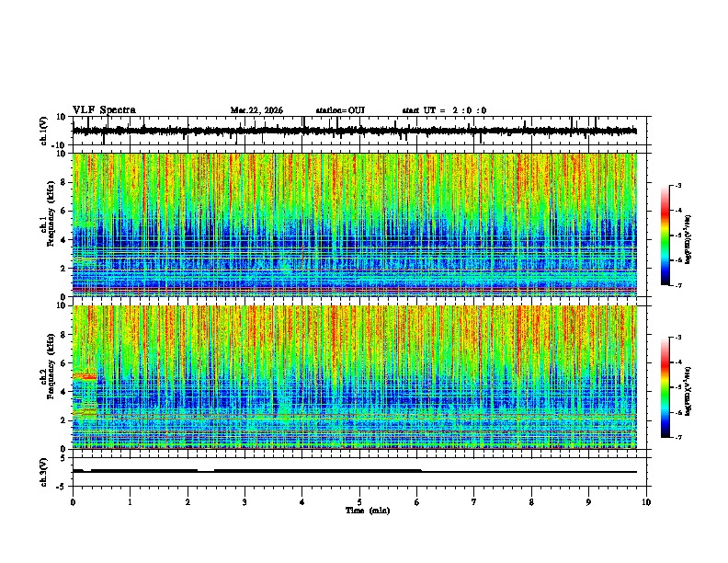This screenshot has width=728, height=563.
Task: Click the time axis tick label "7"
Action: click(x=474, y=502)
